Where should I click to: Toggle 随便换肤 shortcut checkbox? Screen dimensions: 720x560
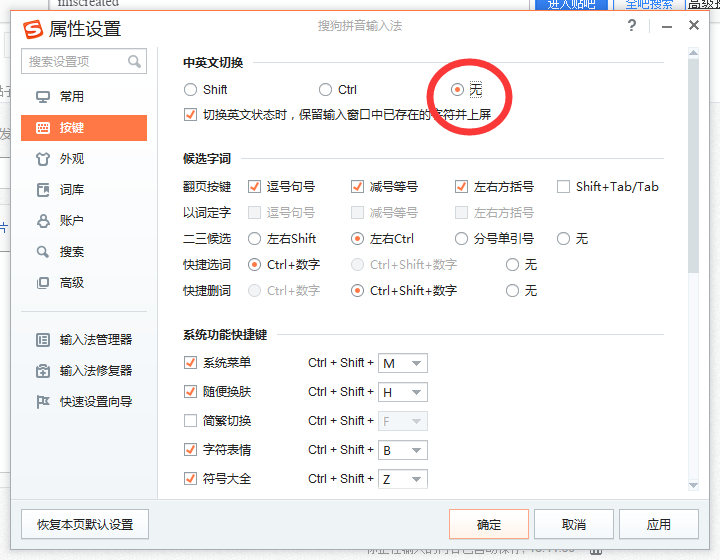tap(190, 392)
